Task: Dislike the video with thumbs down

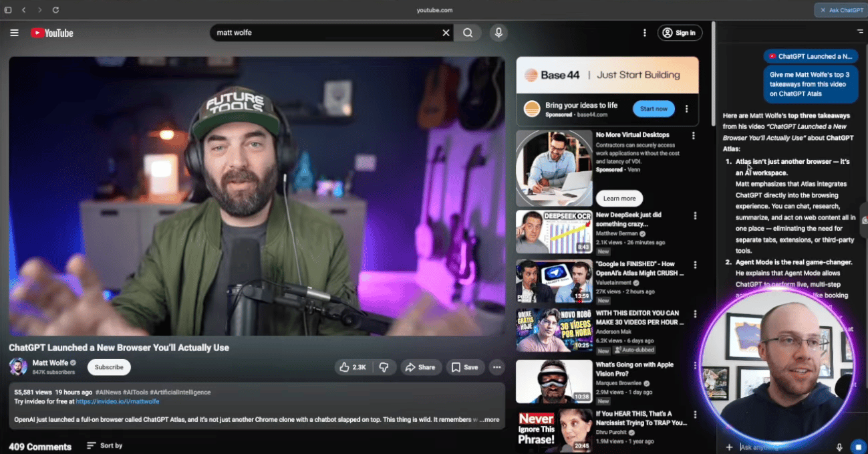Action: pos(384,367)
